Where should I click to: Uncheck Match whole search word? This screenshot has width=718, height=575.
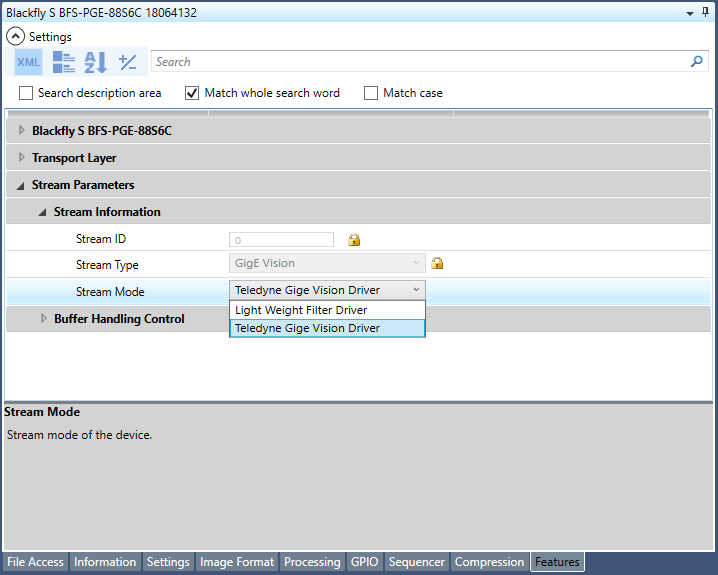(x=192, y=93)
